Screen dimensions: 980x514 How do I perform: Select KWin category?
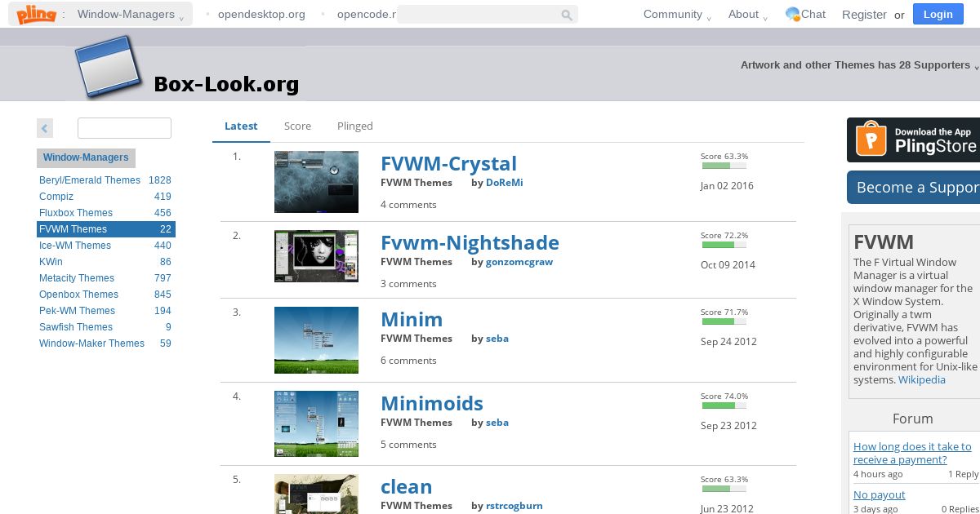coord(105,262)
